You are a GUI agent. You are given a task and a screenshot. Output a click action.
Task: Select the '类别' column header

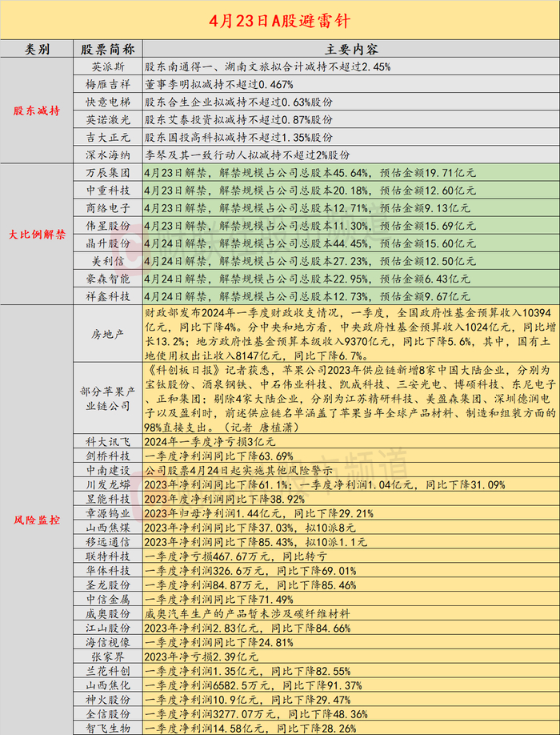coord(37,49)
